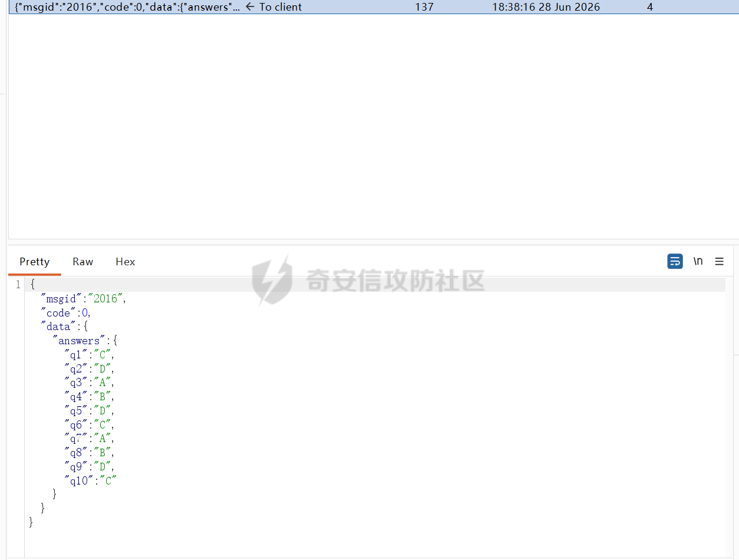Toggle show non-printable characters \n icon
This screenshot has width=739, height=560.
point(698,261)
